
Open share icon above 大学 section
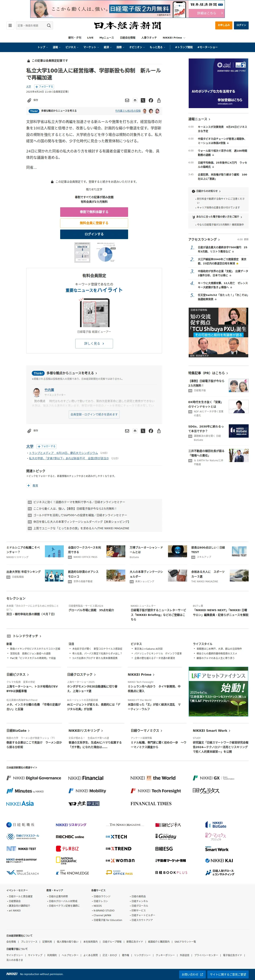(159, 431)
